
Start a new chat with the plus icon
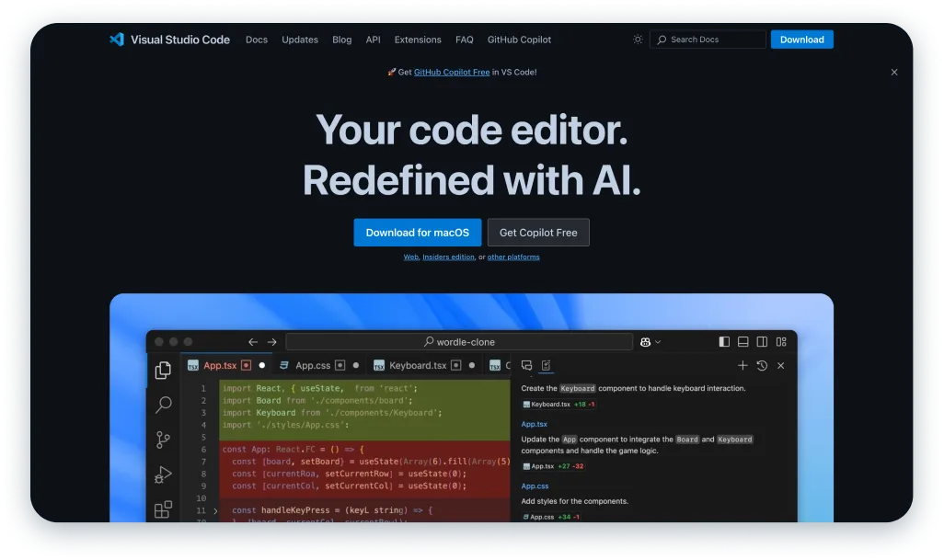[x=743, y=365]
